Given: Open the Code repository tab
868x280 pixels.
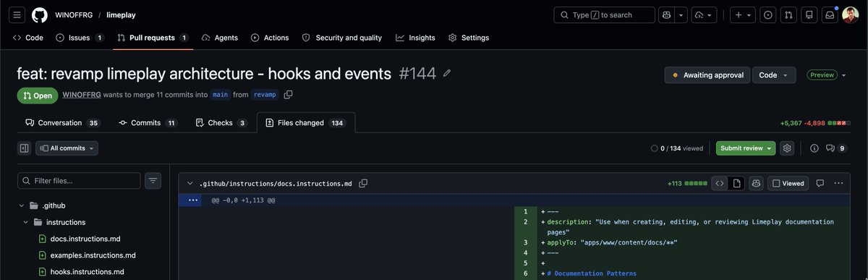Looking at the screenshot, I should click(28, 38).
